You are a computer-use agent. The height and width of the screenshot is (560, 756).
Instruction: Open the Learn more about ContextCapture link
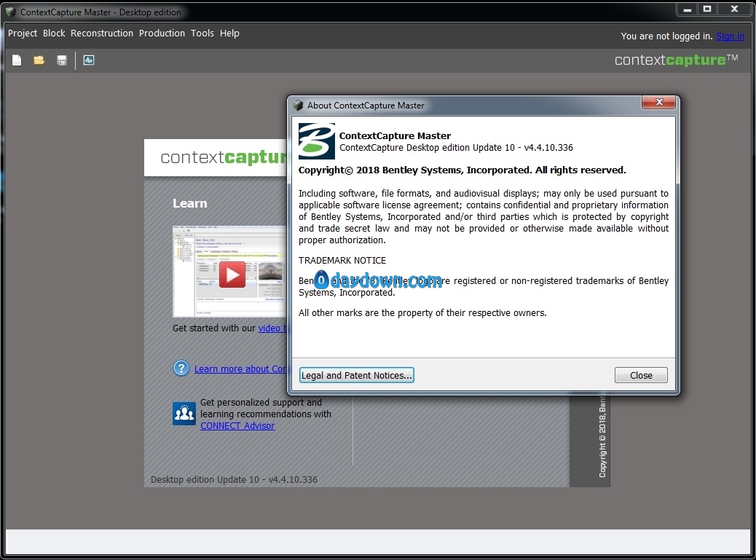240,369
